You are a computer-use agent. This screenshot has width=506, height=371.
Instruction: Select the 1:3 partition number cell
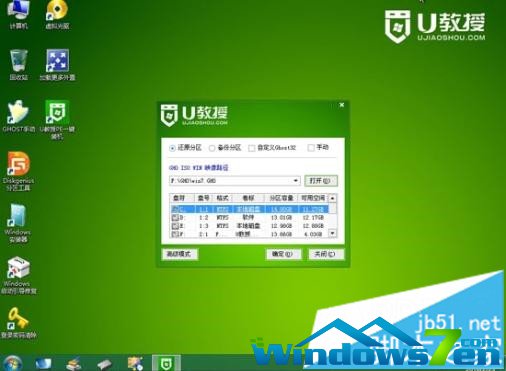coord(204,226)
